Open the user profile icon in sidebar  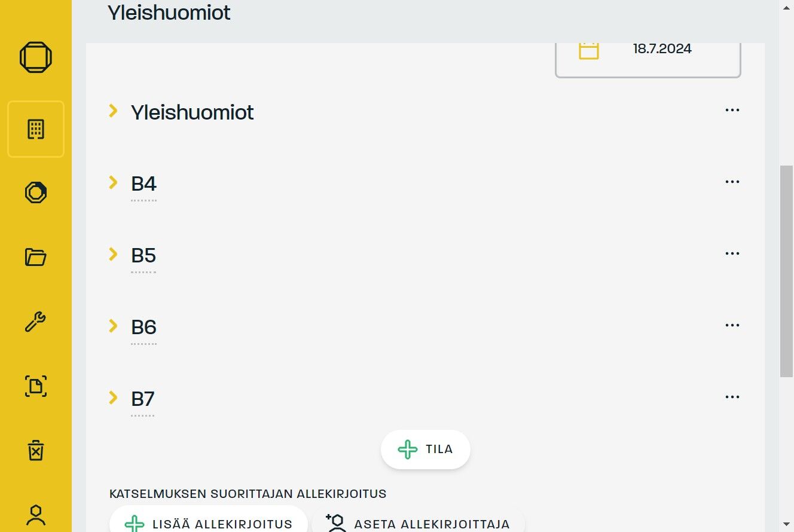[36, 514]
